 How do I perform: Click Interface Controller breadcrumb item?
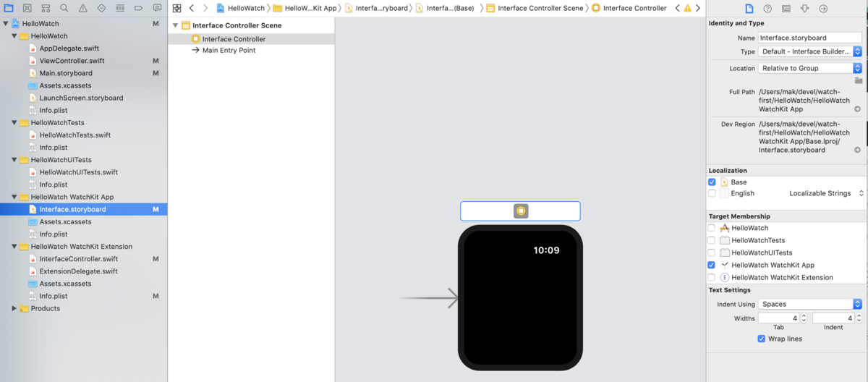coord(629,8)
